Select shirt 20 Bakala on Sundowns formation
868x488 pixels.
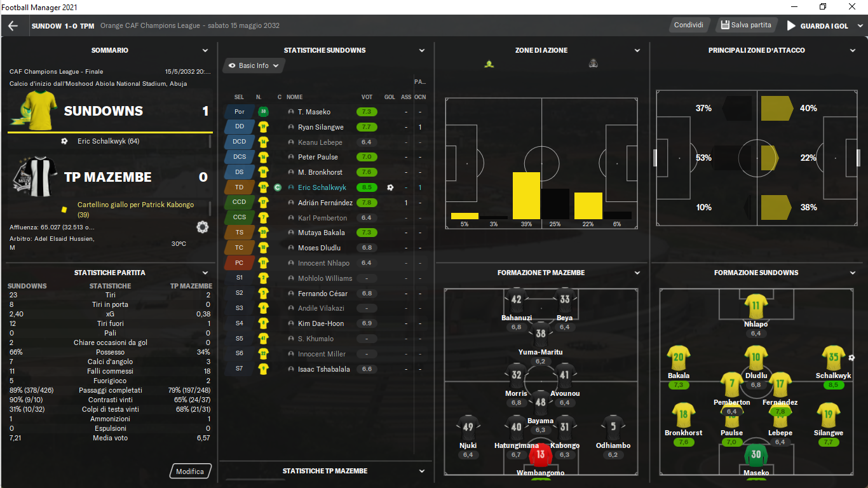679,358
